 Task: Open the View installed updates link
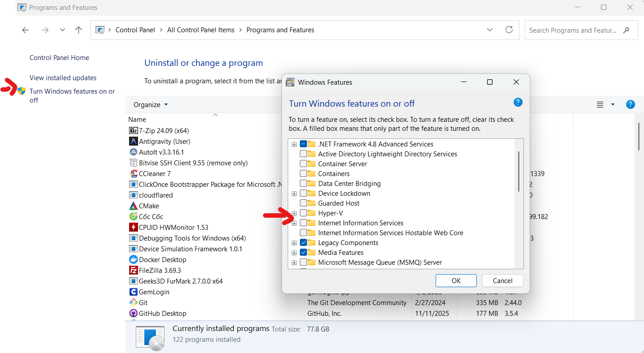click(x=63, y=78)
